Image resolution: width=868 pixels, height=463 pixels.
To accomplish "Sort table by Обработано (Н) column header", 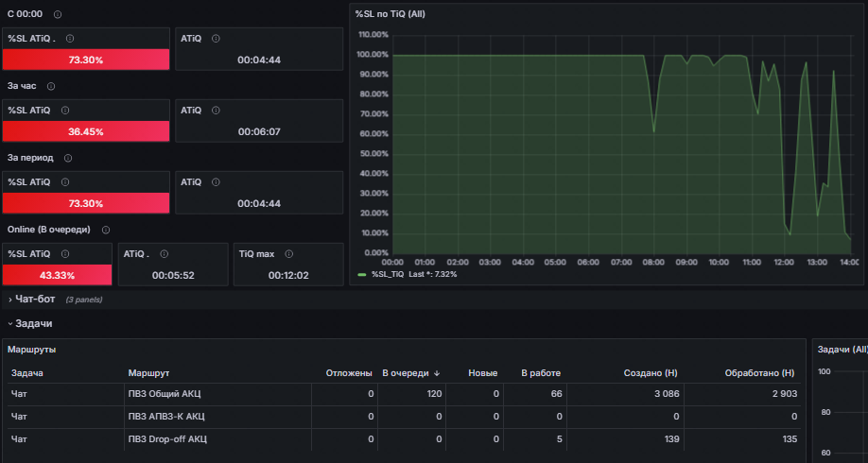I will point(759,373).
